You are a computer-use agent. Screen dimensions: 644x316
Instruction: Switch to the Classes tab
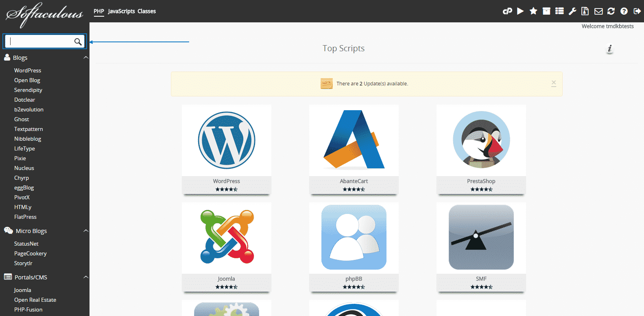click(x=146, y=11)
